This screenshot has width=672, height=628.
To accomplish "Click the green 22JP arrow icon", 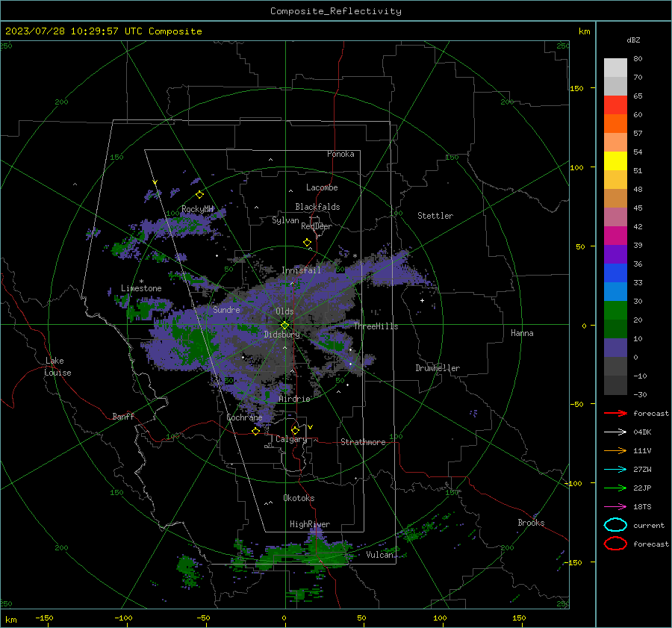I will point(615,488).
